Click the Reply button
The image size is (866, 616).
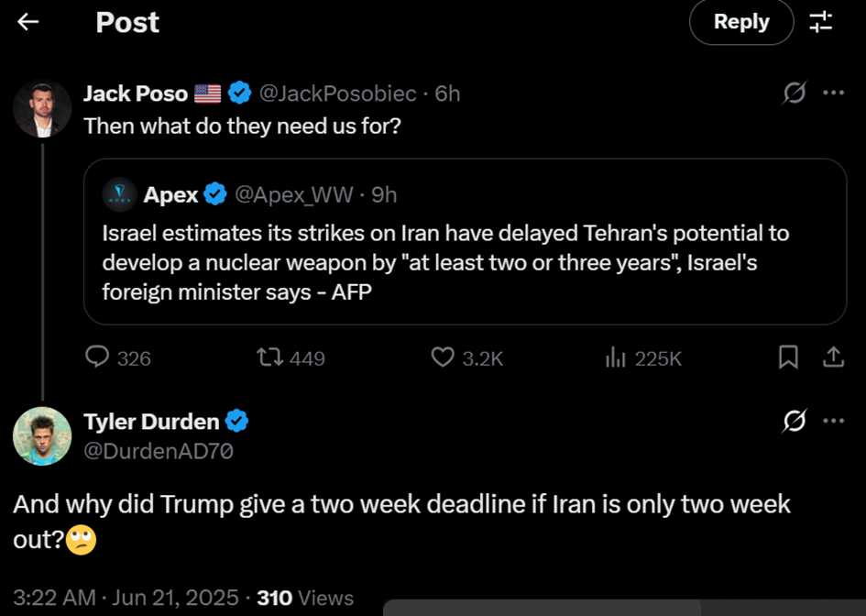point(741,22)
